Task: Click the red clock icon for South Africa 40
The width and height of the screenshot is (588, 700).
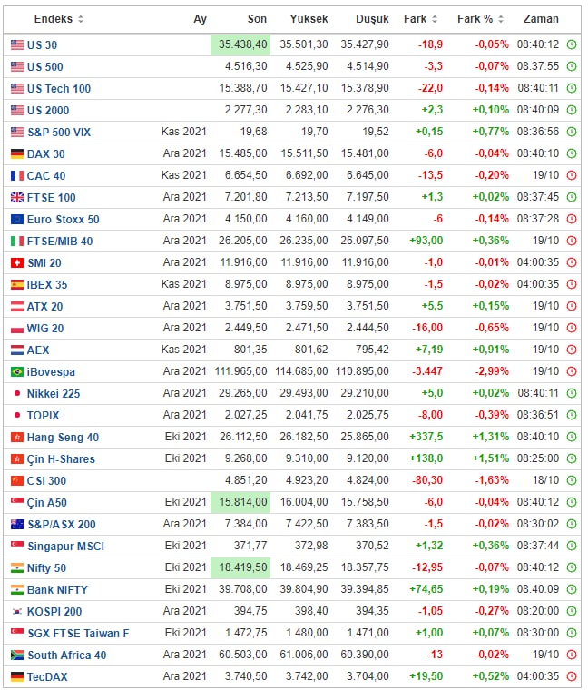Action: pos(572,655)
